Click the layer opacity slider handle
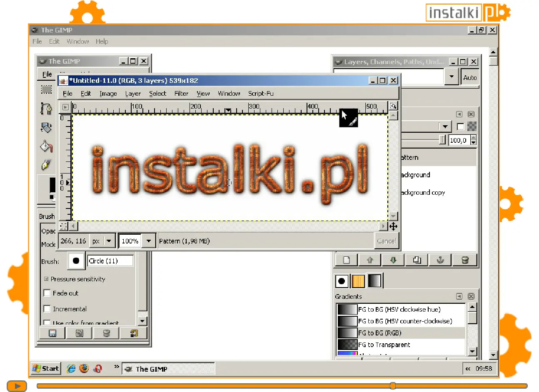The width and height of the screenshot is (539, 392). pyautogui.click(x=442, y=140)
